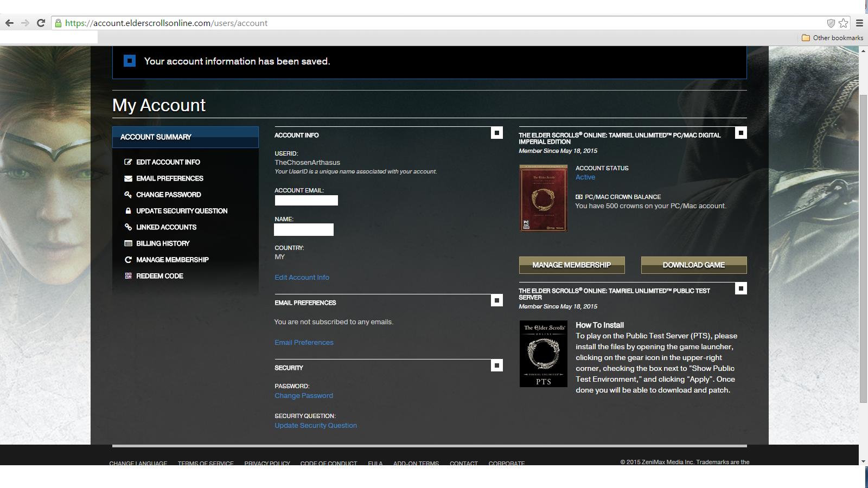Screen dimensions: 868x488
Task: Click the green padlock security icon
Action: [x=58, y=23]
